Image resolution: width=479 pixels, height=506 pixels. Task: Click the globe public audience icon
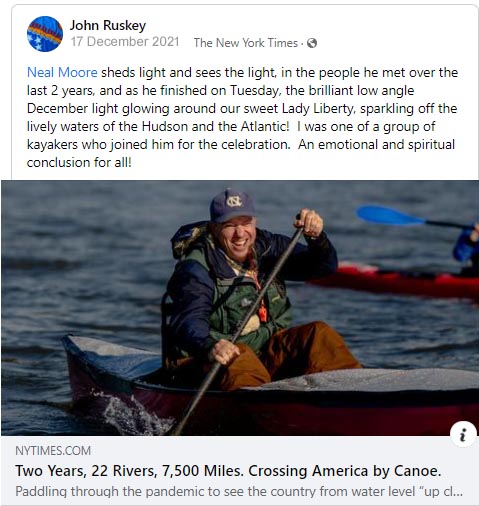pos(312,43)
